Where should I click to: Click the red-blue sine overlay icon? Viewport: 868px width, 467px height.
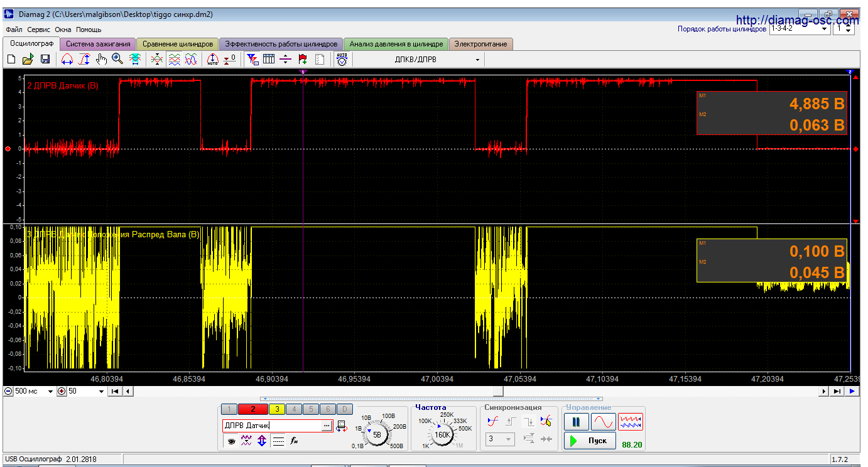pyautogui.click(x=191, y=59)
